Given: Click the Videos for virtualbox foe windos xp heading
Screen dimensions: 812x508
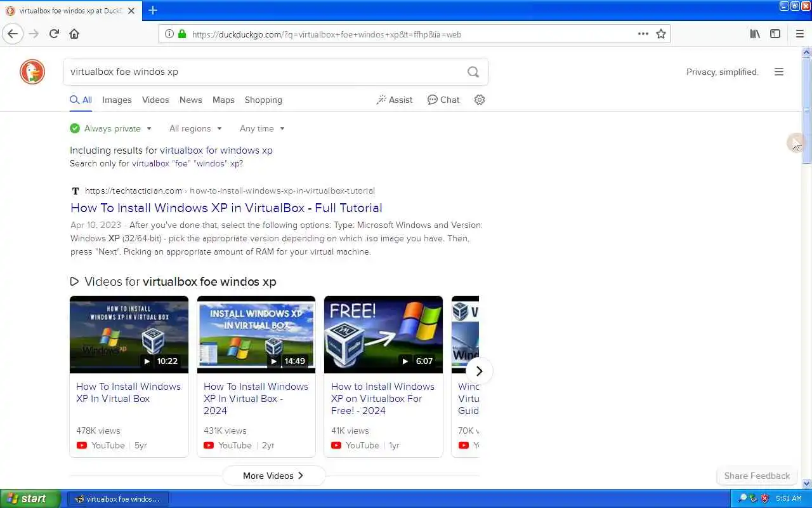Looking at the screenshot, I should (173, 281).
